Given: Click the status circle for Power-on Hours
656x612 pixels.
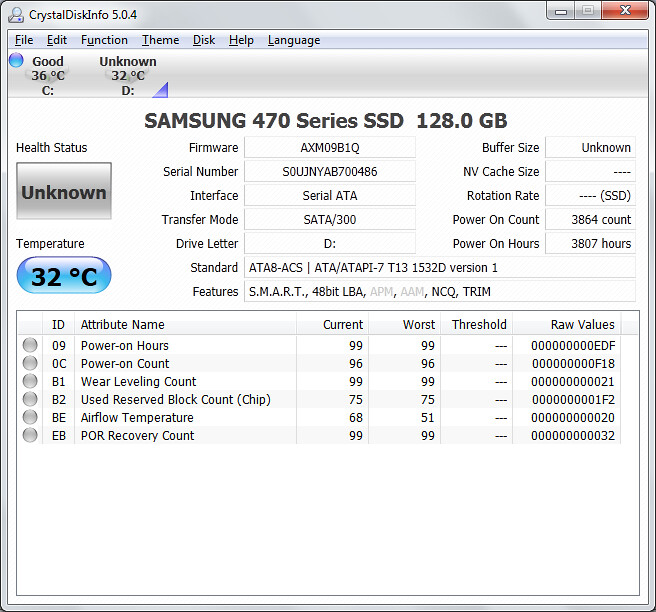Looking at the screenshot, I should pos(30,345).
